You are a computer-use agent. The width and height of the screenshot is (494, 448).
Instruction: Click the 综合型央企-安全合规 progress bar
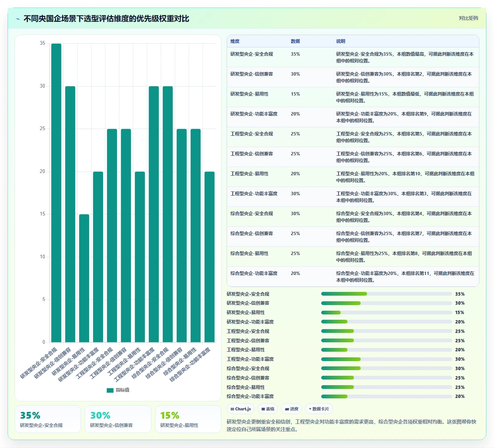pyautogui.click(x=386, y=368)
